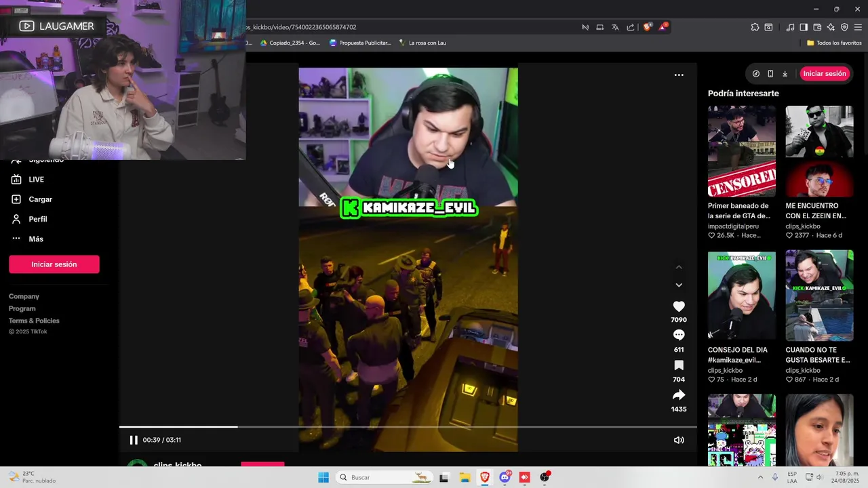868x488 pixels.
Task: Open Discord from the taskbar
Action: click(505, 477)
